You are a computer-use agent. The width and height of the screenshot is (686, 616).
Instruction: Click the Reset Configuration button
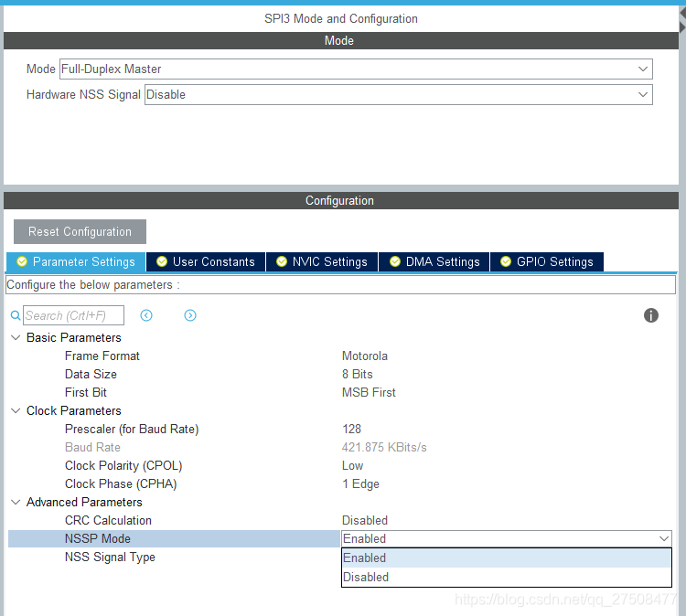(80, 232)
